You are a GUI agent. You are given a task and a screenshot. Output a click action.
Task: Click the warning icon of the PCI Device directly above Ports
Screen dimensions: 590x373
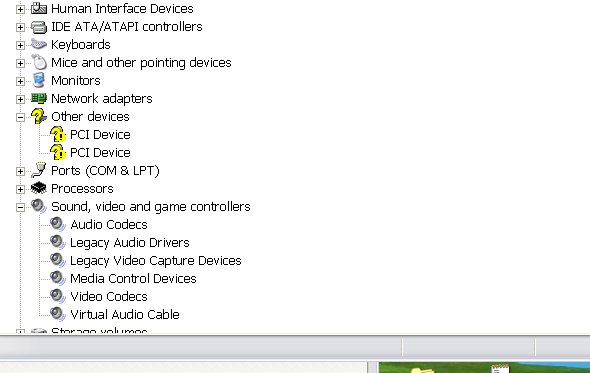coord(58,152)
